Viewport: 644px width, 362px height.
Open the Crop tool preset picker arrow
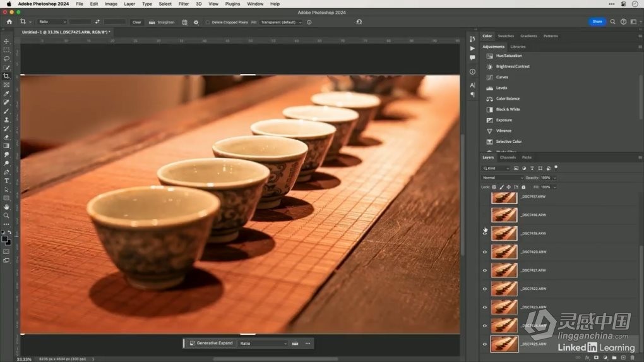coord(30,21)
